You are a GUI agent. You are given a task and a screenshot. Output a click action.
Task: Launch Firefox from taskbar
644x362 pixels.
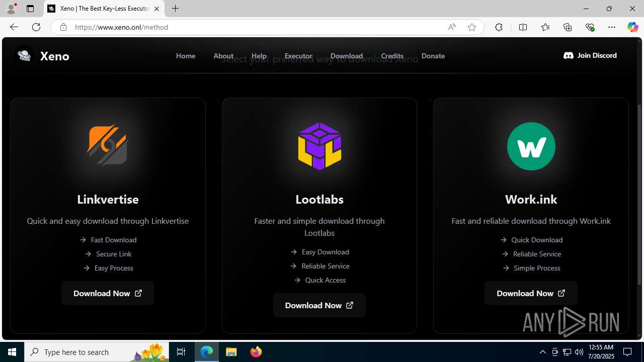click(256, 352)
